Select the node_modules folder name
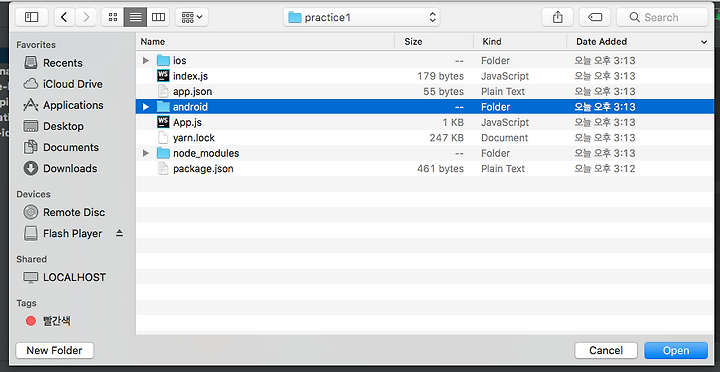Screen dimensions: 720x372 [x=206, y=153]
